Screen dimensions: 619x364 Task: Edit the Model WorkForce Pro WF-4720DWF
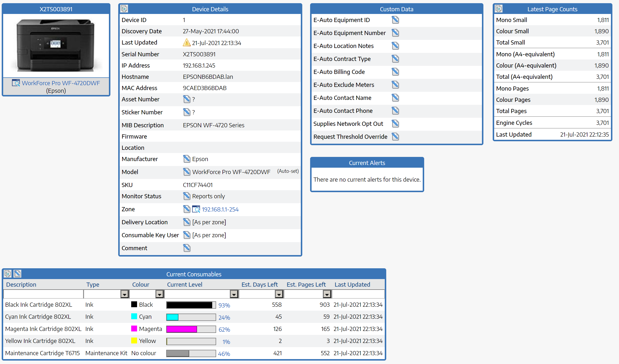tap(187, 172)
